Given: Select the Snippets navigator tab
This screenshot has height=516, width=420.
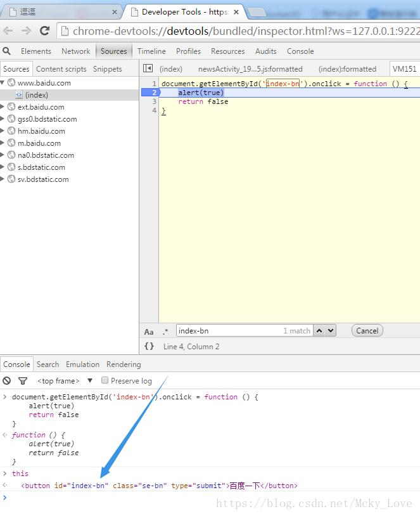Looking at the screenshot, I should (x=107, y=68).
